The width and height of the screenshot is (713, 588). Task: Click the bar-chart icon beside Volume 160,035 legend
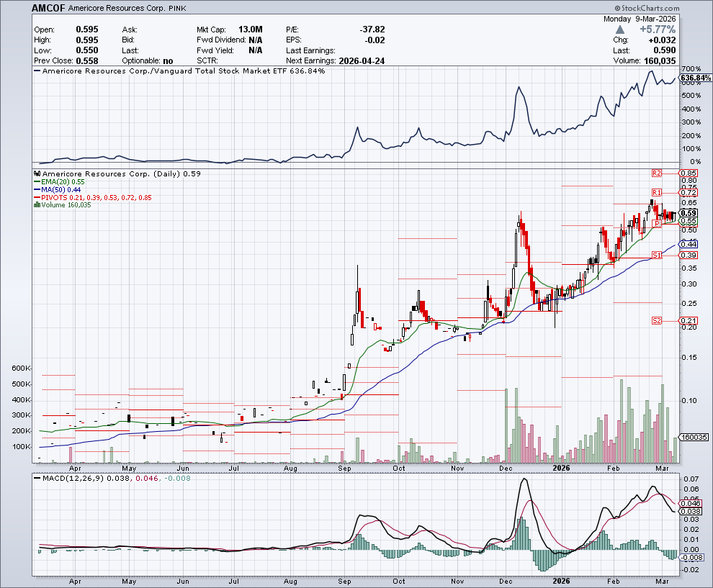tap(37, 205)
